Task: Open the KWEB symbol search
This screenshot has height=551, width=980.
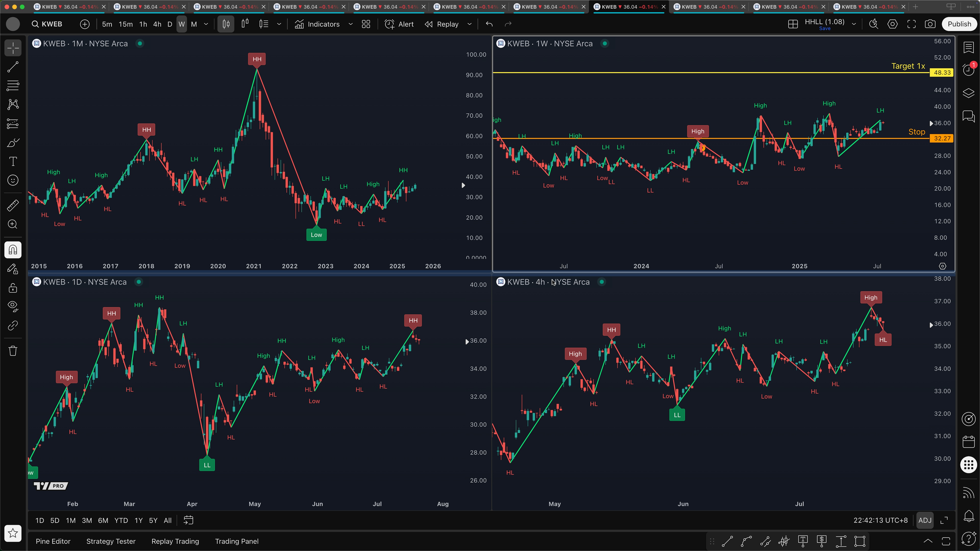Action: pos(47,24)
